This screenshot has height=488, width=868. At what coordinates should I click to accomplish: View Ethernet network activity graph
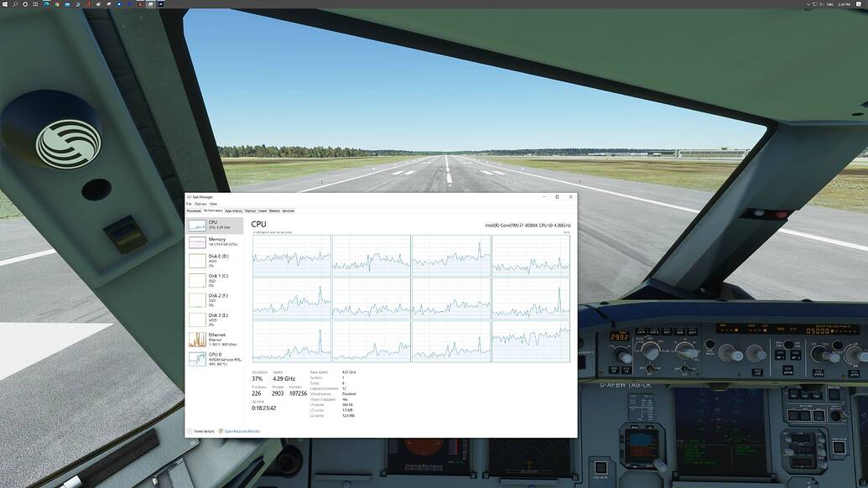tap(214, 337)
